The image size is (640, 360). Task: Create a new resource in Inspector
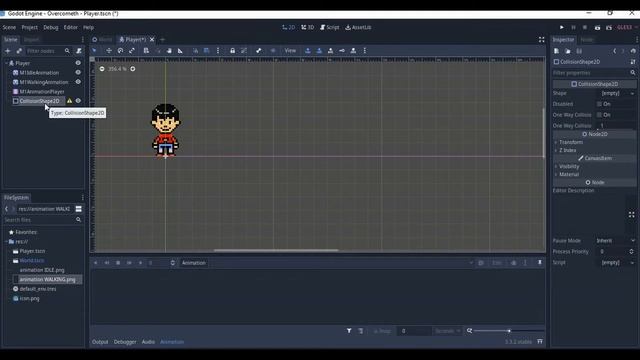click(556, 51)
